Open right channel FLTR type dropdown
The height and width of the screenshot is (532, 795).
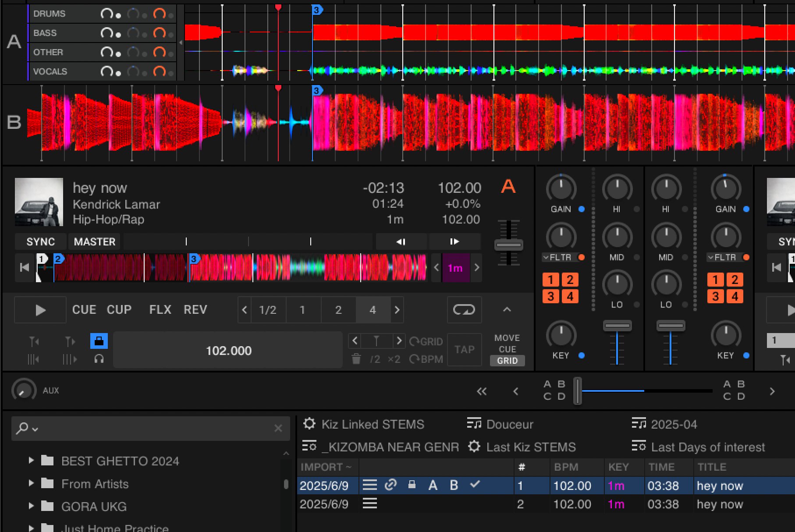click(x=722, y=257)
